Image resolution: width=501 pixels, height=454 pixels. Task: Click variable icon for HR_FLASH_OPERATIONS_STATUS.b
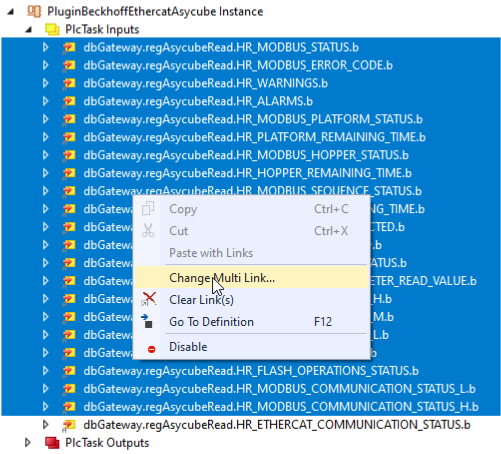click(x=69, y=371)
